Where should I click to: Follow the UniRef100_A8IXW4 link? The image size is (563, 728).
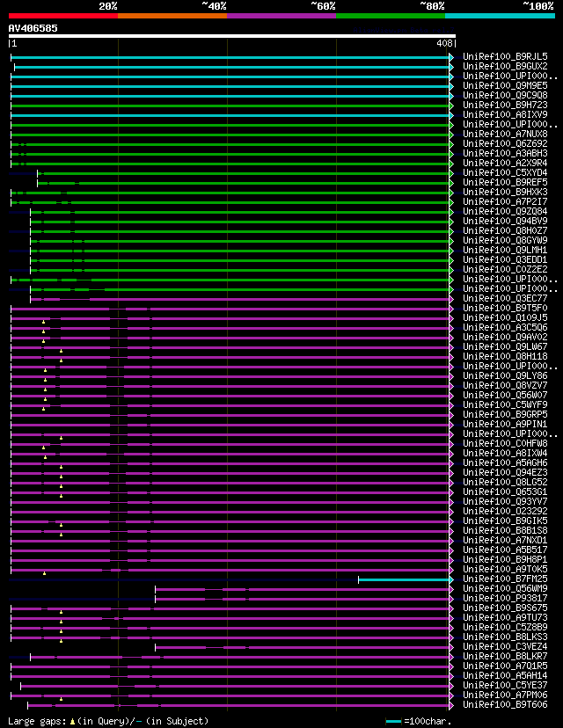pos(505,453)
